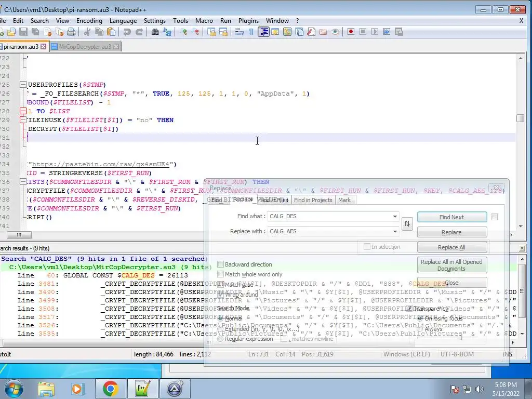Select the Always transparency radio
The height and width of the screenshot is (399, 532).
point(420,329)
